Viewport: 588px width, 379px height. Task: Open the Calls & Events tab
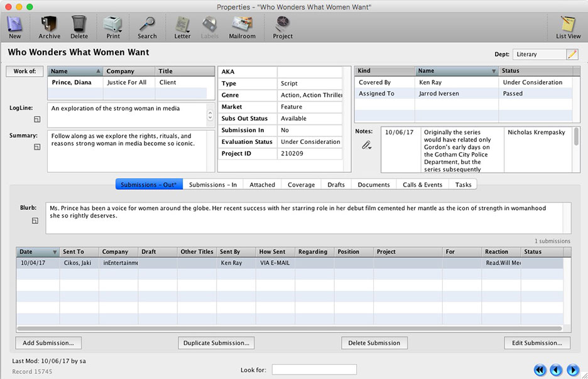click(x=423, y=184)
